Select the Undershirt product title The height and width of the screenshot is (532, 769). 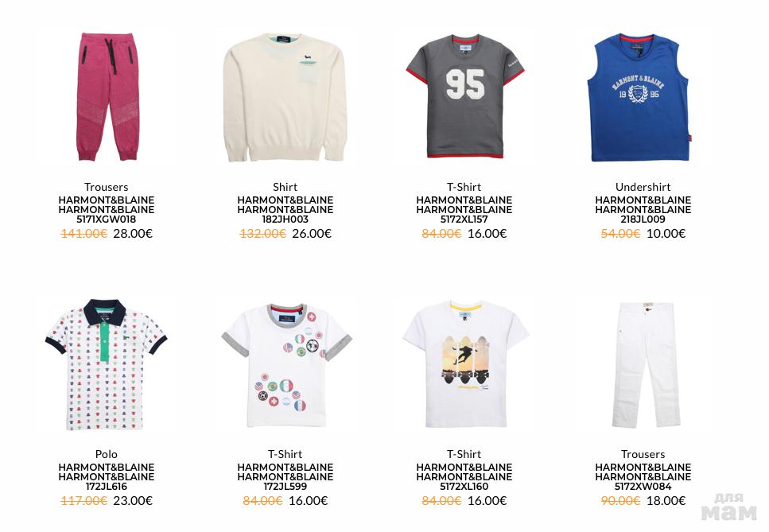point(643,187)
